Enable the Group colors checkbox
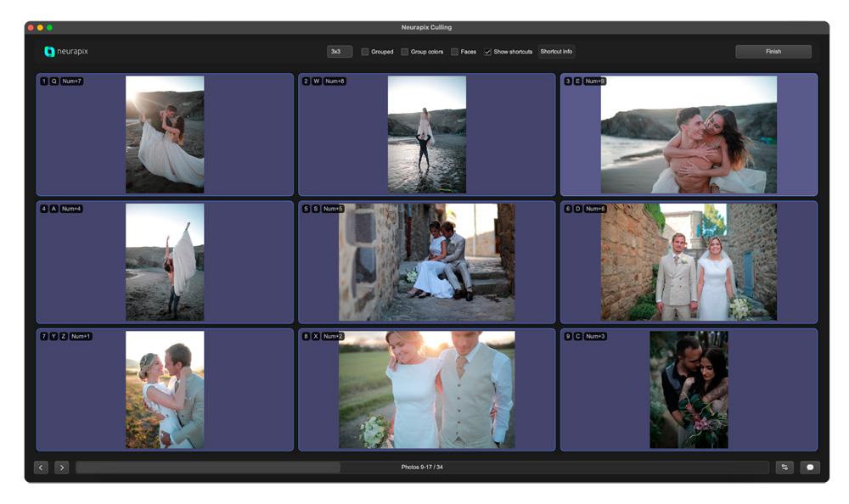This screenshot has width=849, height=504. pos(405,52)
